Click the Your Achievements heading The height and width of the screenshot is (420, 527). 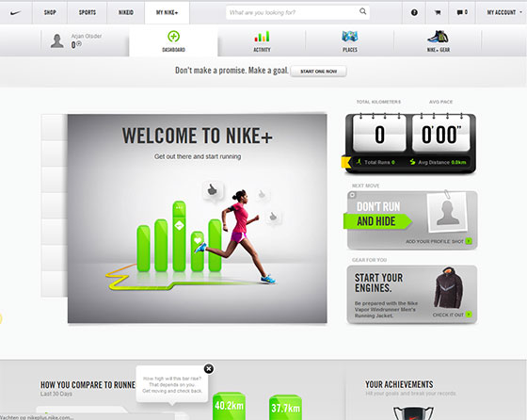pyautogui.click(x=399, y=384)
